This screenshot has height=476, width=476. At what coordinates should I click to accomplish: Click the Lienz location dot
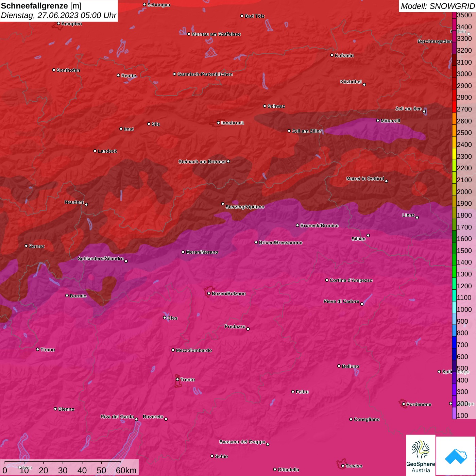tap(417, 218)
